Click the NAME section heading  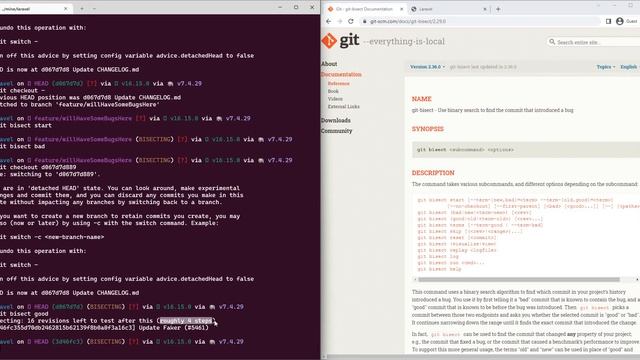[x=422, y=99]
